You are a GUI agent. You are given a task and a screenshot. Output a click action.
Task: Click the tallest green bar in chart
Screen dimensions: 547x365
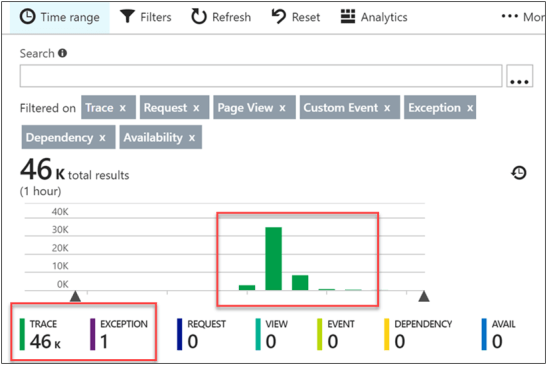[274, 259]
